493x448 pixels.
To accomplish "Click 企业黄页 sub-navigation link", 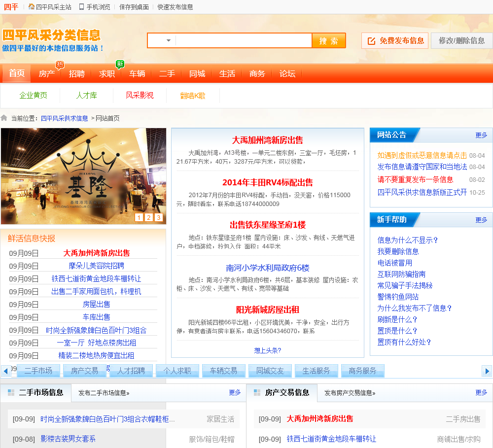I will click(x=34, y=95).
